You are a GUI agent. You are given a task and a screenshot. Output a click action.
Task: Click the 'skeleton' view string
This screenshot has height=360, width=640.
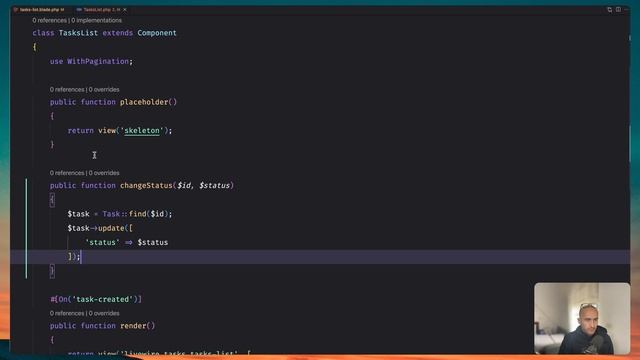pyautogui.click(x=142, y=131)
